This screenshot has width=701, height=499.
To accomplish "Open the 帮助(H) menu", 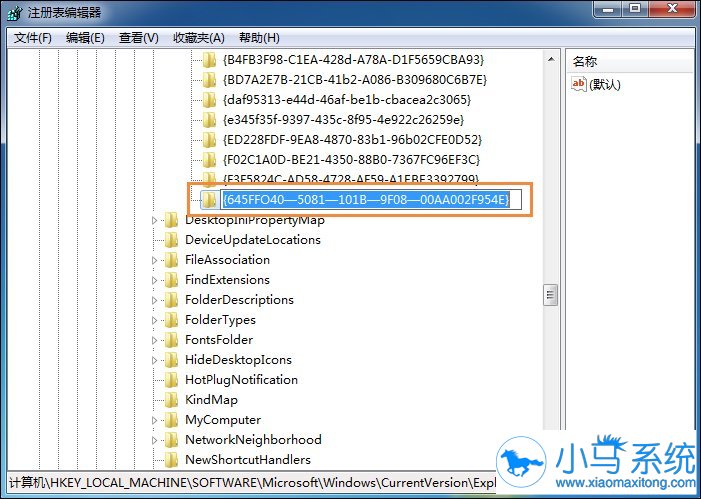I will coord(259,38).
